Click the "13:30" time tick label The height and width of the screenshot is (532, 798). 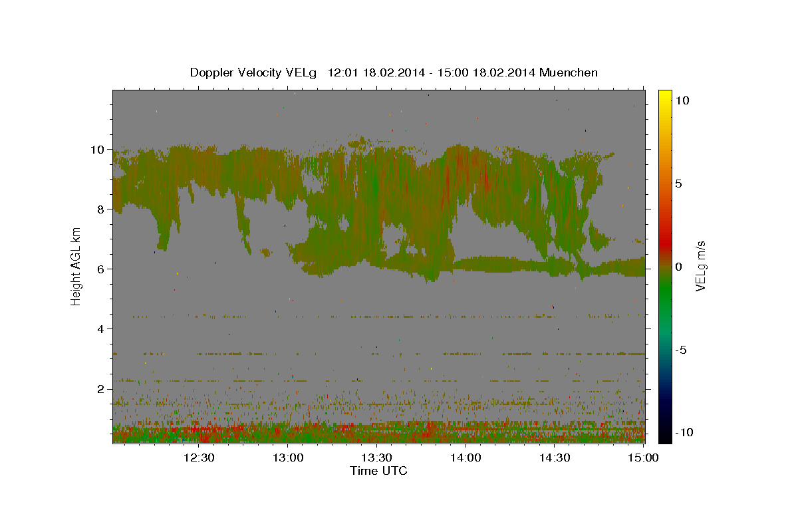(376, 458)
